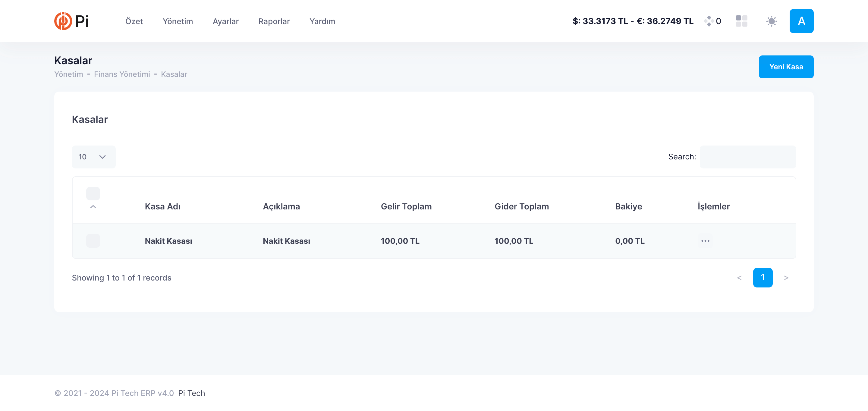Open the apps grid icon
Screen dimensions: 868x411
[x=741, y=21]
